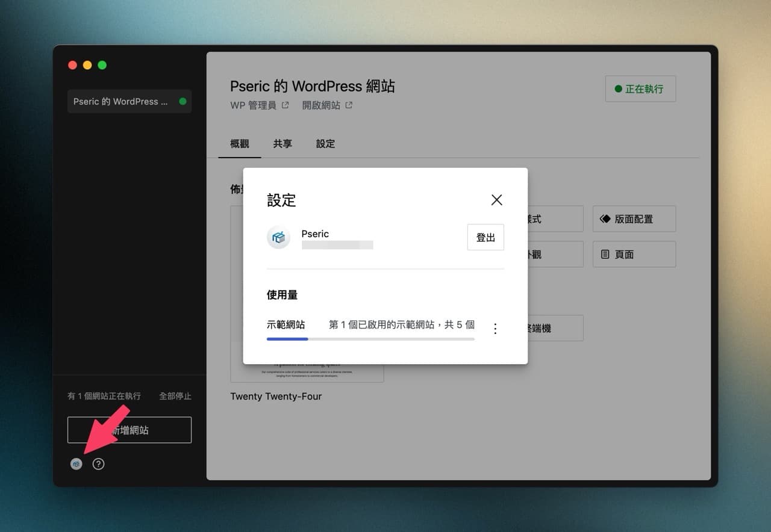Click the 終端機 button behind the dialog

[x=555, y=328]
